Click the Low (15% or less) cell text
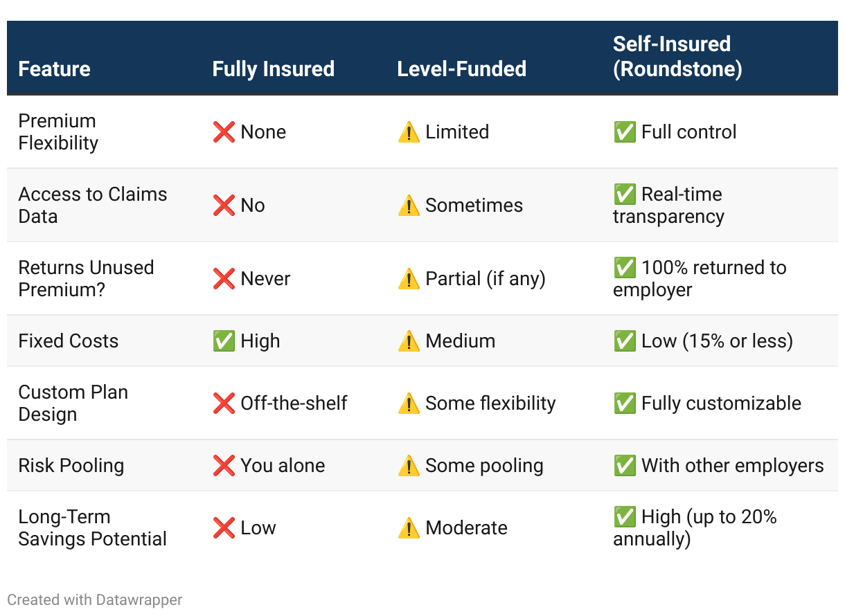The height and width of the screenshot is (616, 845). 716,341
